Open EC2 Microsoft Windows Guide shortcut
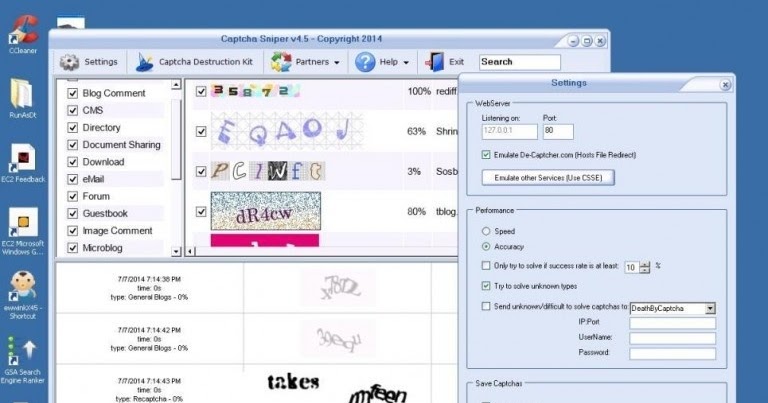 click(x=23, y=231)
